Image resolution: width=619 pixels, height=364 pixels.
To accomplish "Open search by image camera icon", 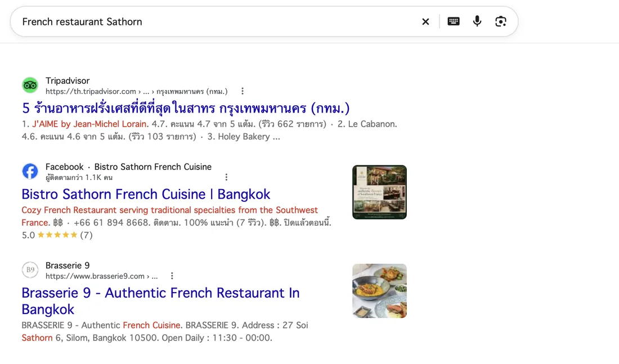I will pyautogui.click(x=501, y=21).
